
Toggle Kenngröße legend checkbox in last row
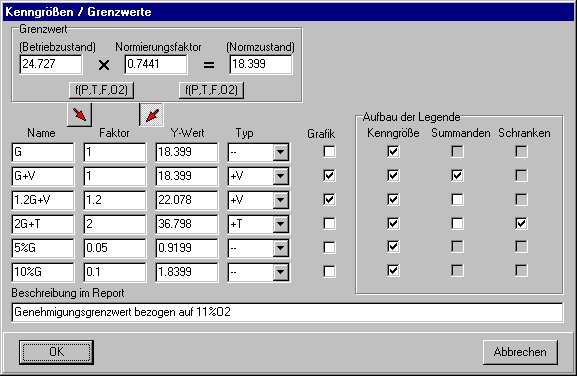(x=393, y=270)
